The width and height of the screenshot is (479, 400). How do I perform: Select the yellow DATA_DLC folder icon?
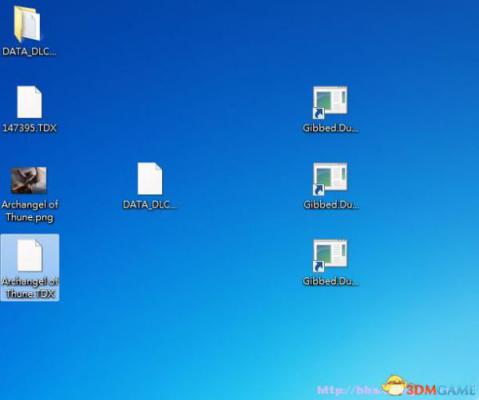[27, 24]
